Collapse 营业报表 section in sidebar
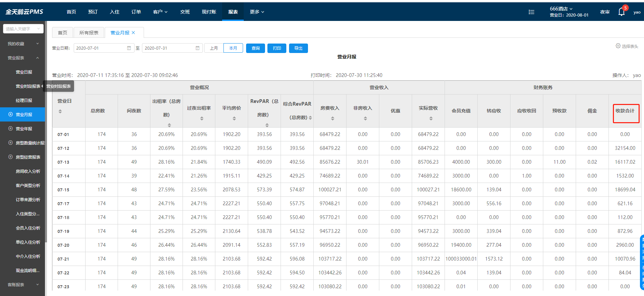This screenshot has width=644, height=296. 22,58
